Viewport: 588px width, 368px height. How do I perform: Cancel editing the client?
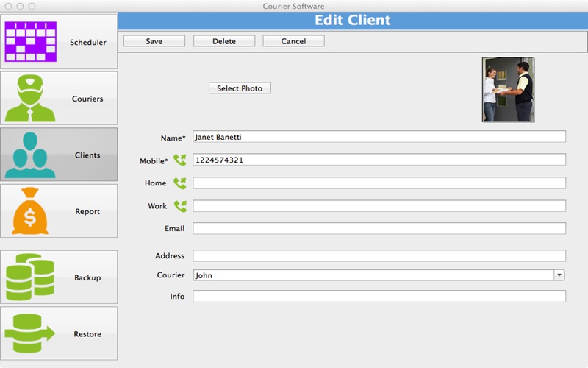[293, 41]
